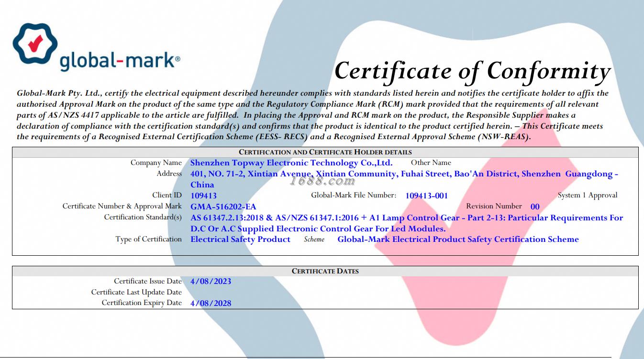Select line 'D.C Or A.C Supplied Electronic Control Gear'

coord(318,228)
